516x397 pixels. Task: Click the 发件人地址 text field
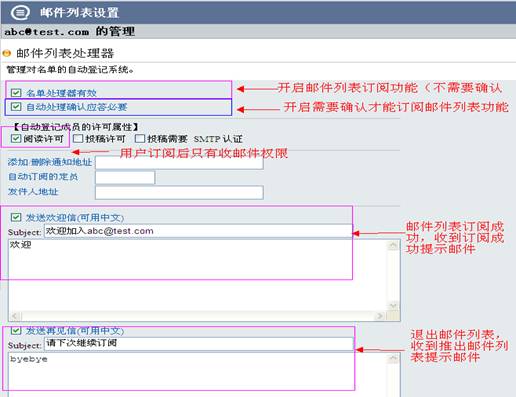pos(179,193)
